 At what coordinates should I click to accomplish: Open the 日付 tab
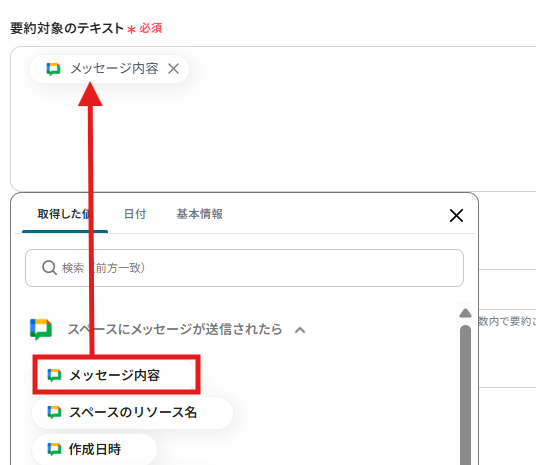click(135, 214)
